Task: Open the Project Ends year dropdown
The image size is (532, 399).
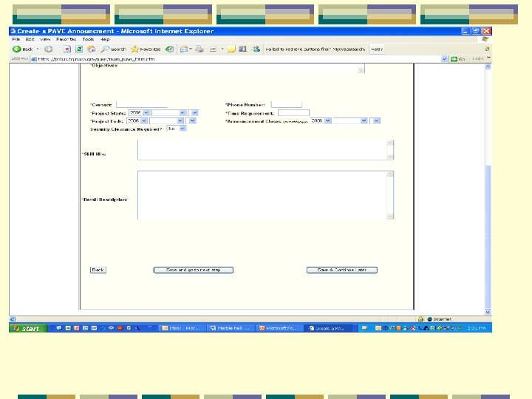Action: coord(137,120)
